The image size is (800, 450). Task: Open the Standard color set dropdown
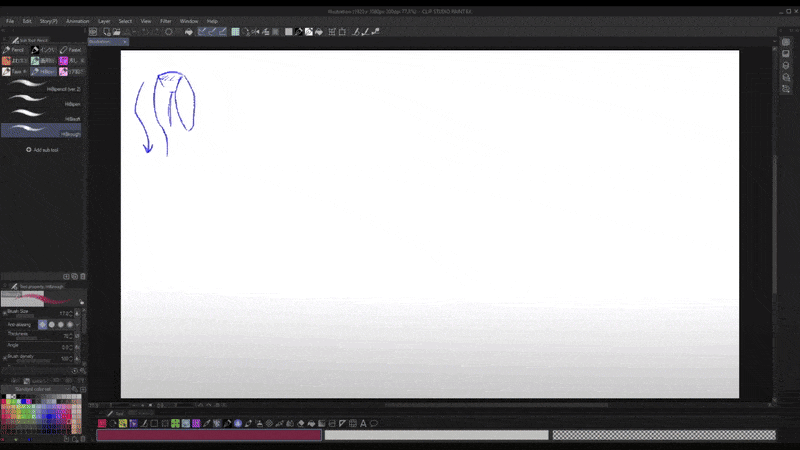point(35,389)
